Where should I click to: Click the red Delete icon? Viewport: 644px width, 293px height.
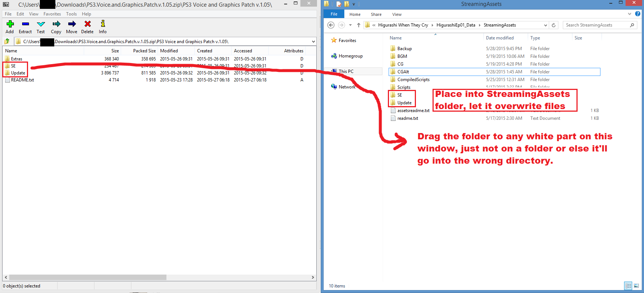click(87, 24)
